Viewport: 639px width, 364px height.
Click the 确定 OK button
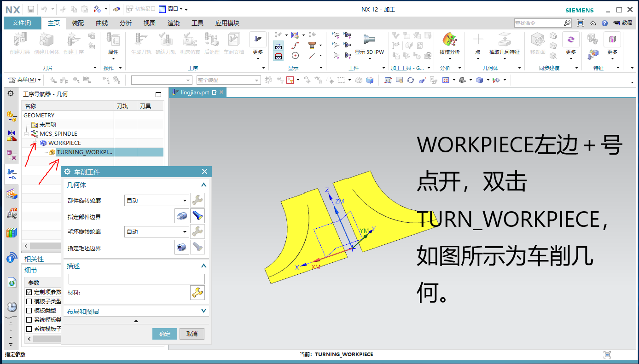pos(165,334)
